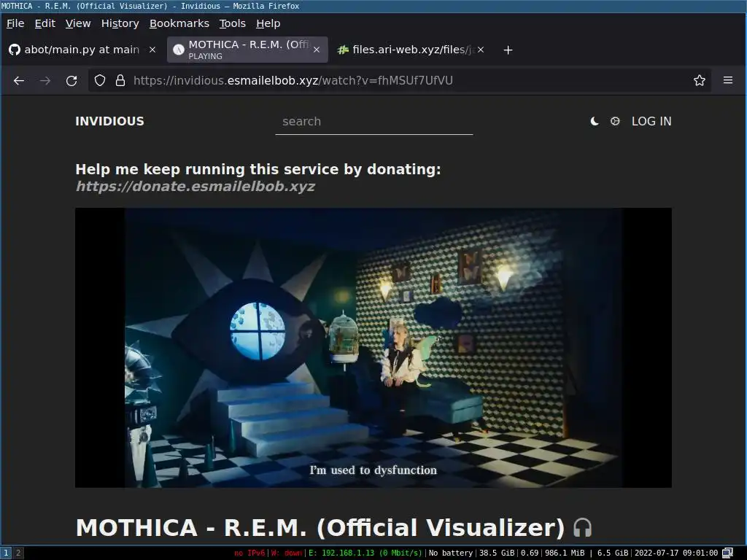The image size is (747, 560).
Task: Click the 'W: down' wireless status
Action: 287,553
